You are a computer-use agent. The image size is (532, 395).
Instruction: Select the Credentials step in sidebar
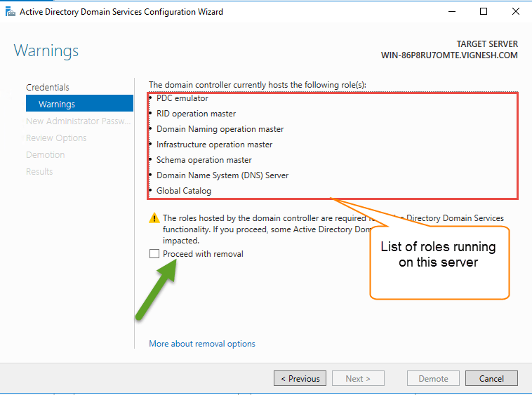click(48, 87)
